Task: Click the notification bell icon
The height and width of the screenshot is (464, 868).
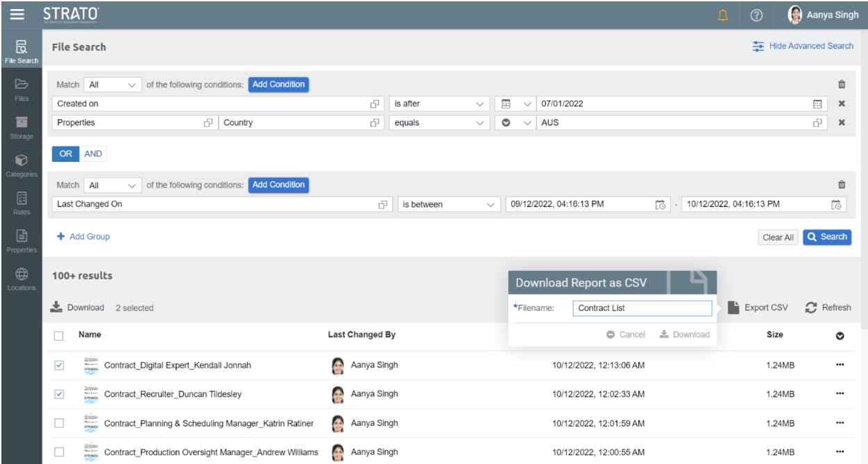Action: pyautogui.click(x=723, y=15)
